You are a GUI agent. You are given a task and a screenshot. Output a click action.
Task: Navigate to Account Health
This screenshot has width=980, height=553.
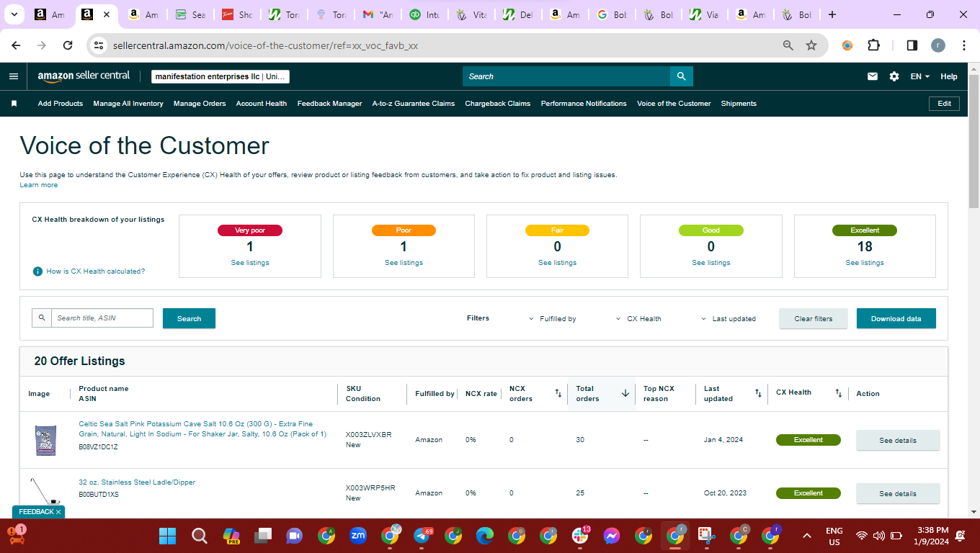click(262, 104)
